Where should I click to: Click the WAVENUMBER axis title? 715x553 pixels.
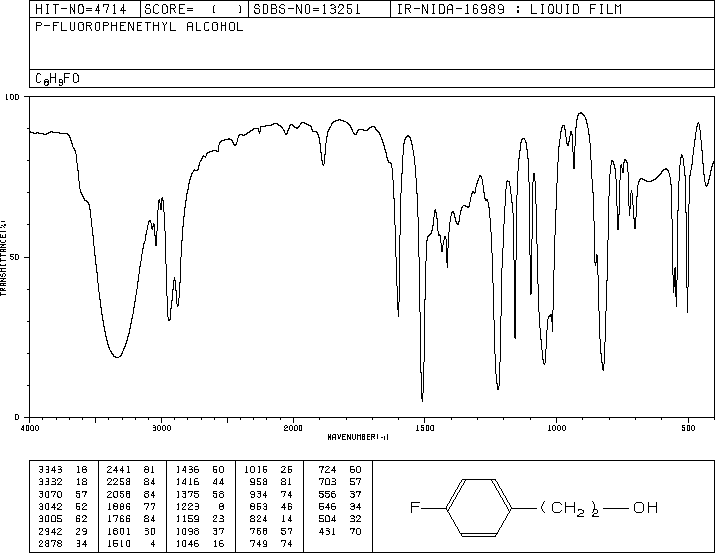pyautogui.click(x=358, y=437)
